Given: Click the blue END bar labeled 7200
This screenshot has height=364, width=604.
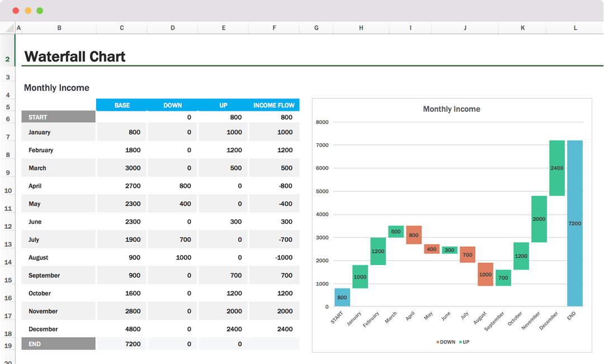Looking at the screenshot, I should click(x=574, y=224).
